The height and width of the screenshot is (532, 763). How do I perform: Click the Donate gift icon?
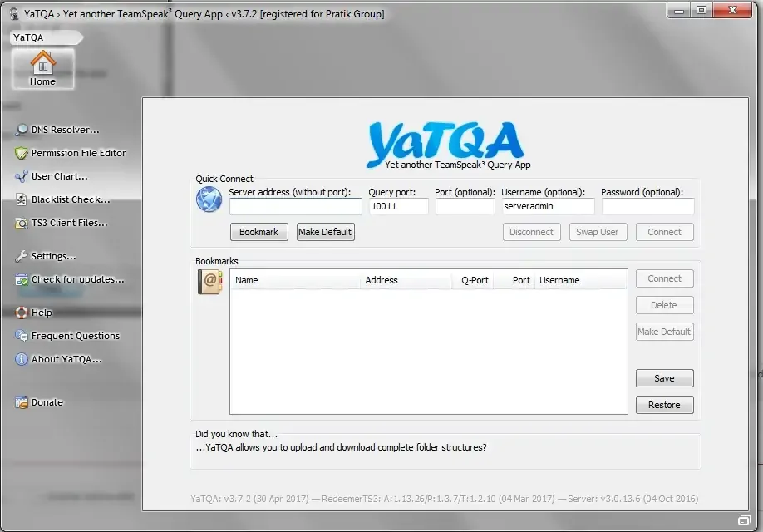point(22,402)
